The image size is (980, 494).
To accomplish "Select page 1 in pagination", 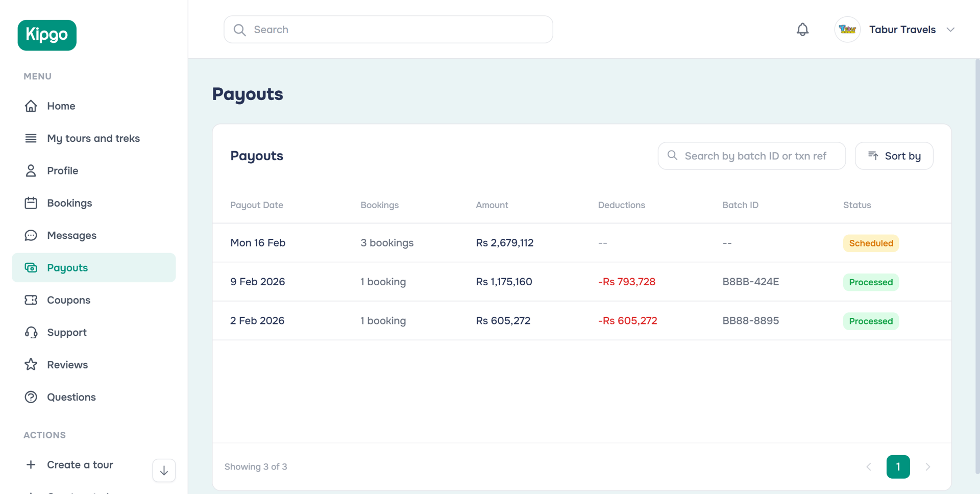I will 898,466.
